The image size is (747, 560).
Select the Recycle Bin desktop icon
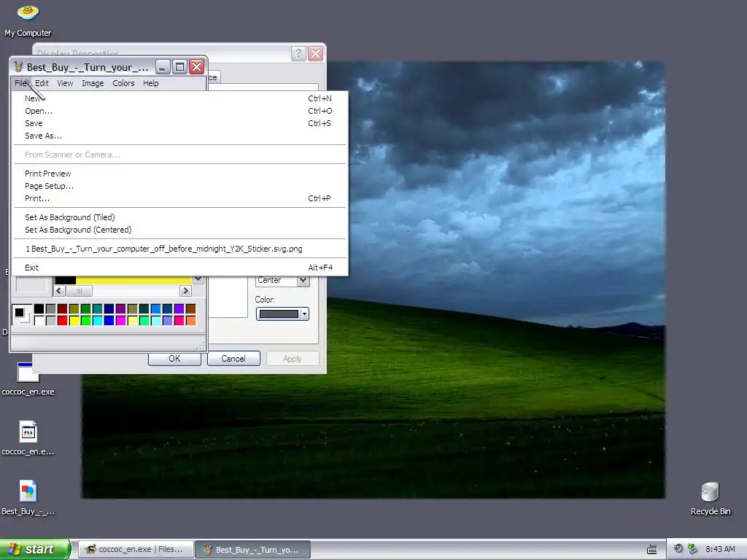pyautogui.click(x=711, y=499)
